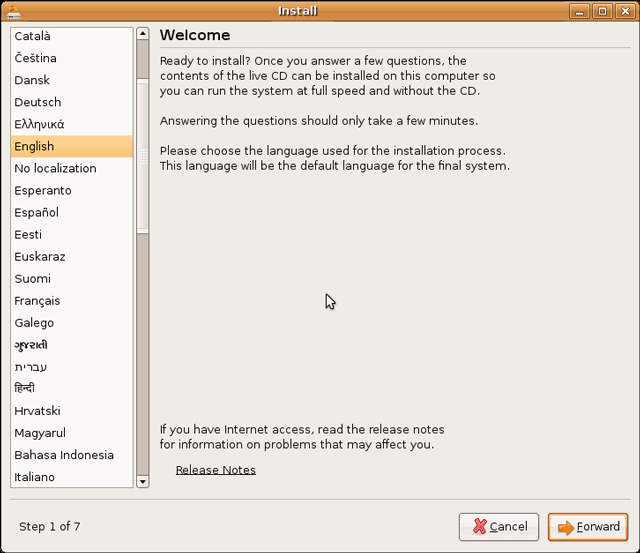The height and width of the screenshot is (553, 640).
Task: Open the Release Notes link
Action: click(x=215, y=470)
